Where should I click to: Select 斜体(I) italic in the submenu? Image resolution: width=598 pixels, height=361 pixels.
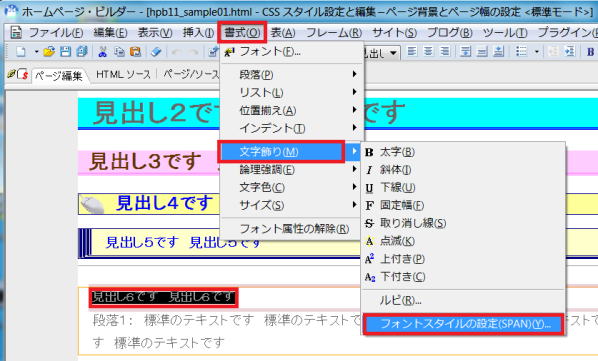[463, 170]
